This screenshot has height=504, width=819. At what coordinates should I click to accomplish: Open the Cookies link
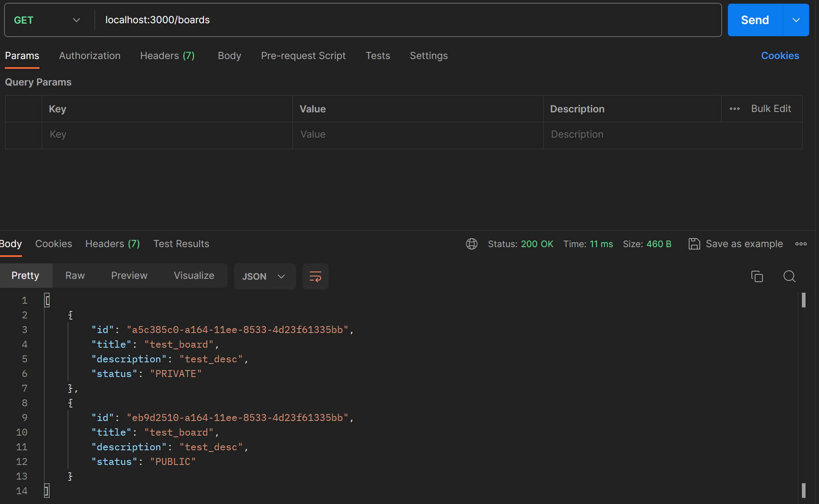click(780, 56)
